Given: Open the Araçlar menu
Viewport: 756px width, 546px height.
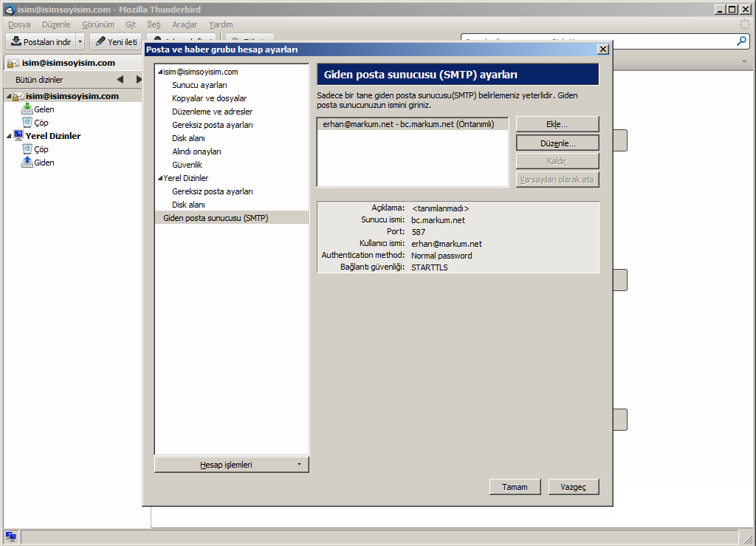Looking at the screenshot, I should [185, 24].
